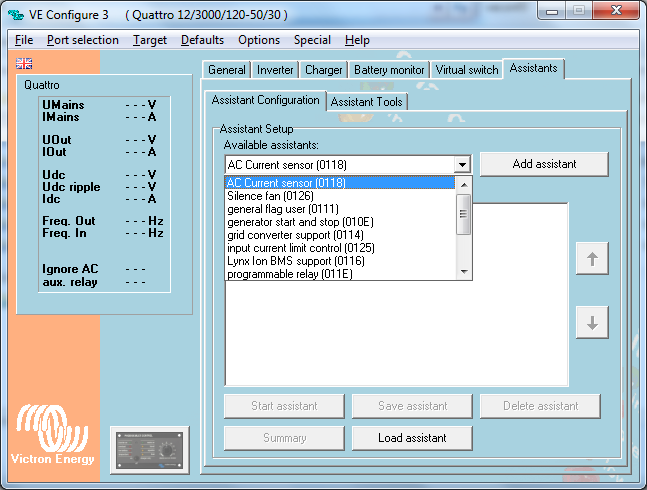The image size is (647, 490).
Task: Switch to the General tab
Action: [227, 70]
